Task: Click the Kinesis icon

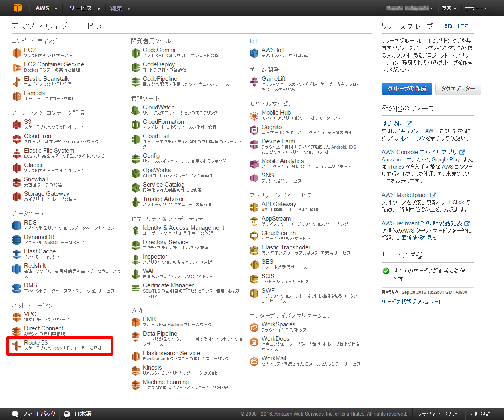Action: [136, 370]
